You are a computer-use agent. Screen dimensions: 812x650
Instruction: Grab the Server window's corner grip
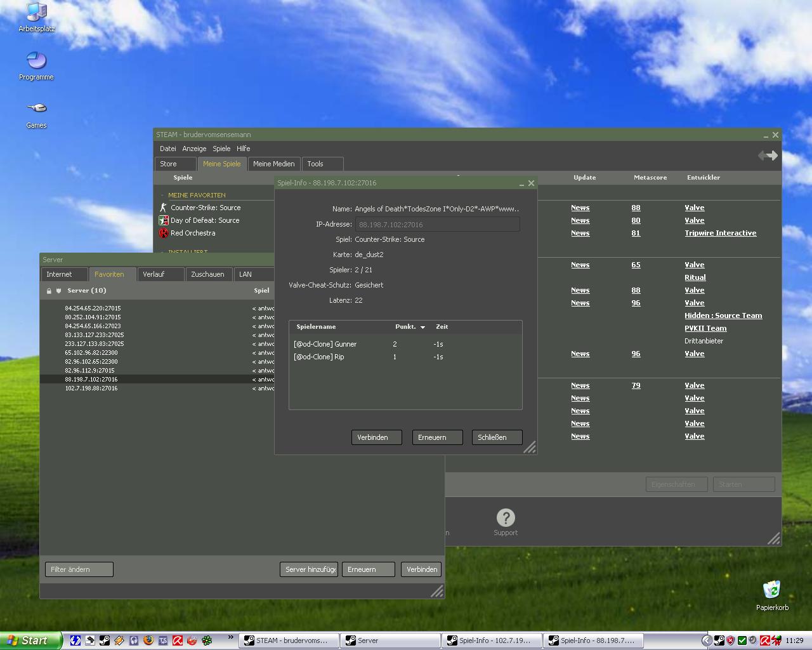437,591
